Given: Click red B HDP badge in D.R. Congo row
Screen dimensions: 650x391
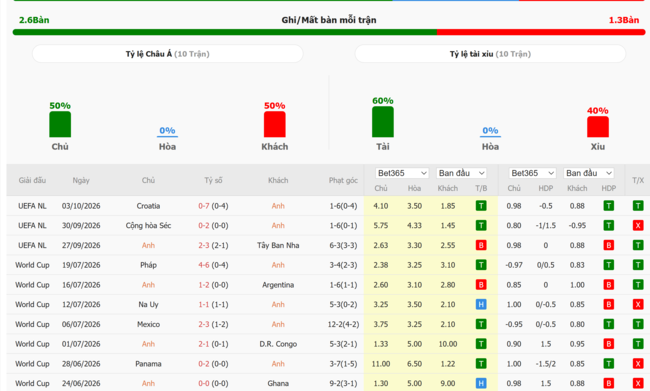Looking at the screenshot, I should 609,344.
